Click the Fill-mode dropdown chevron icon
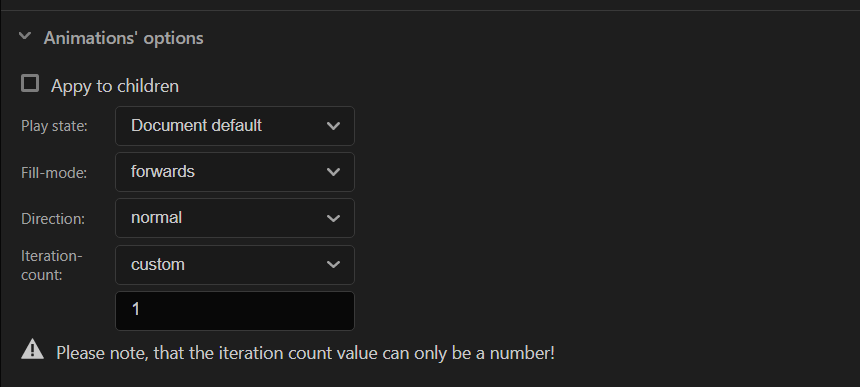 click(333, 172)
